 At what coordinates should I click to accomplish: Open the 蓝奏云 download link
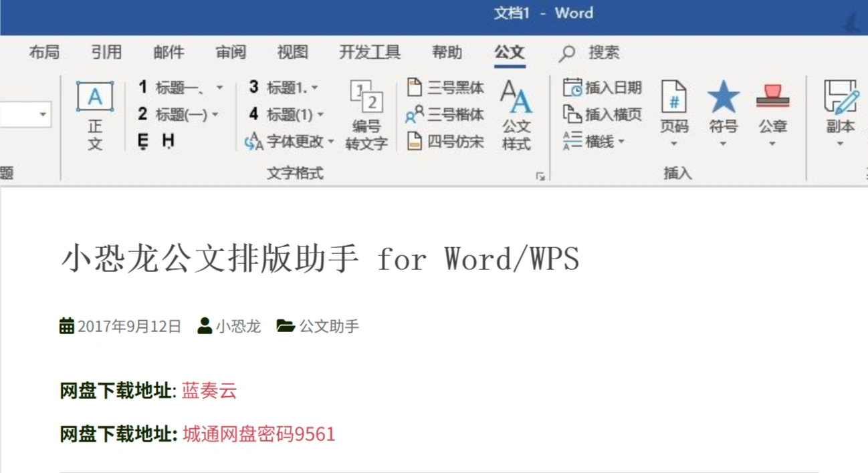[x=207, y=391]
